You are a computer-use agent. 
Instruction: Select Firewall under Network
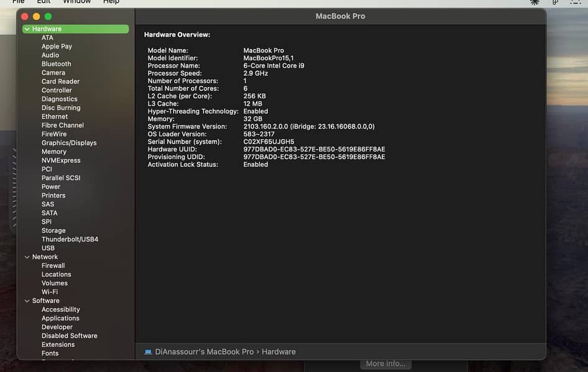(53, 266)
